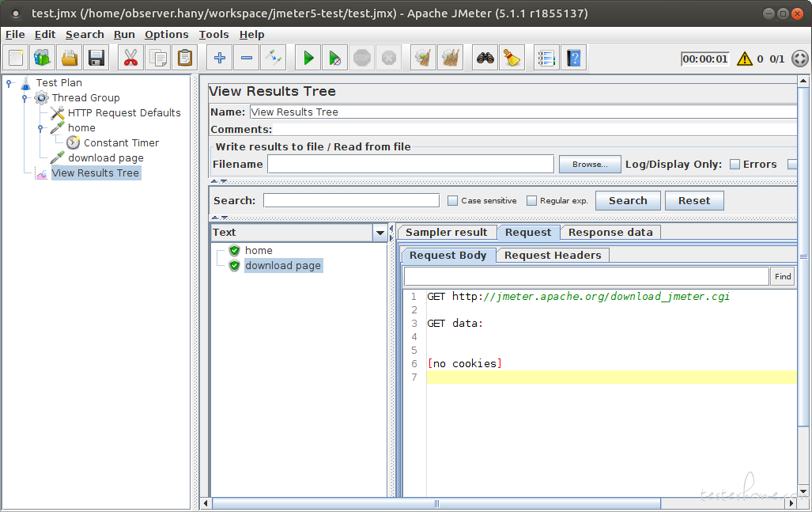Enable Regular exp. checkbox
812x512 pixels.
(x=531, y=200)
